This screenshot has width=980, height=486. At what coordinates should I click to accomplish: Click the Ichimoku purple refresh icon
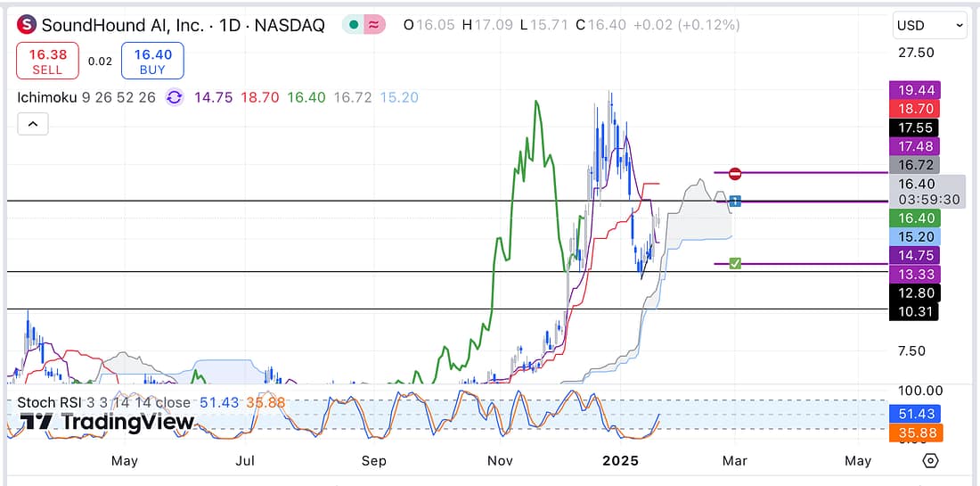click(174, 97)
